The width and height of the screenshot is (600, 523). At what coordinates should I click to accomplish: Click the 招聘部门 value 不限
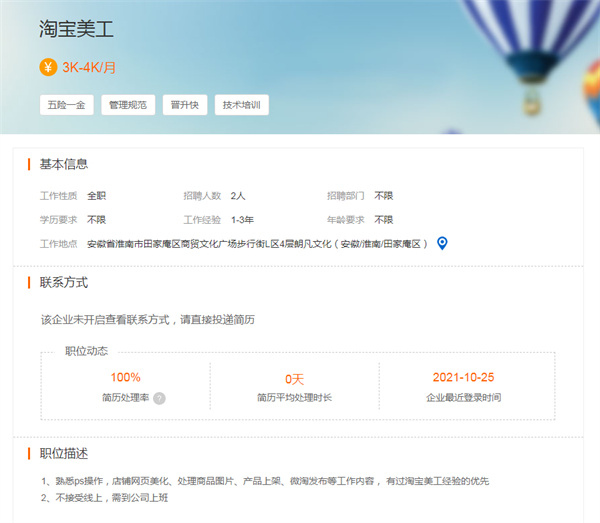pyautogui.click(x=384, y=196)
